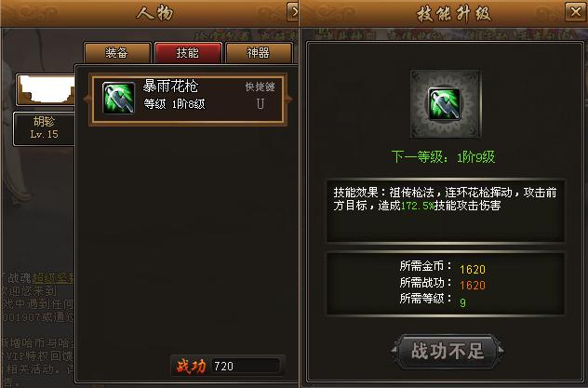Close the 人物 panel

point(293,12)
